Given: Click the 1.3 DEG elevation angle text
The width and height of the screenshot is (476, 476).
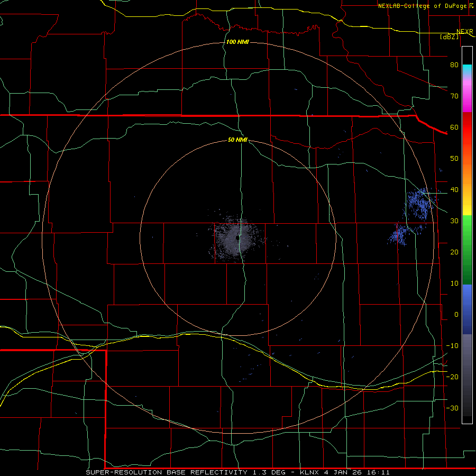Looking at the screenshot, I should 269,472.
